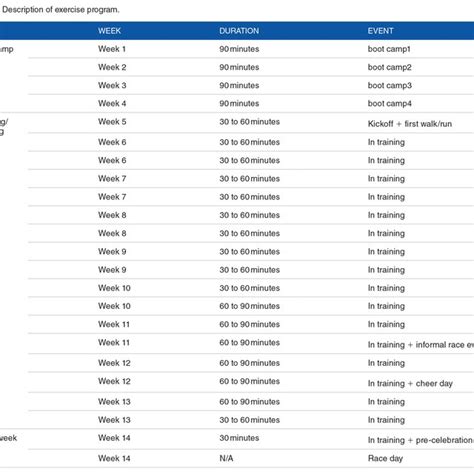
Task: Click the Description of exercise program caption
Action: (x=60, y=10)
